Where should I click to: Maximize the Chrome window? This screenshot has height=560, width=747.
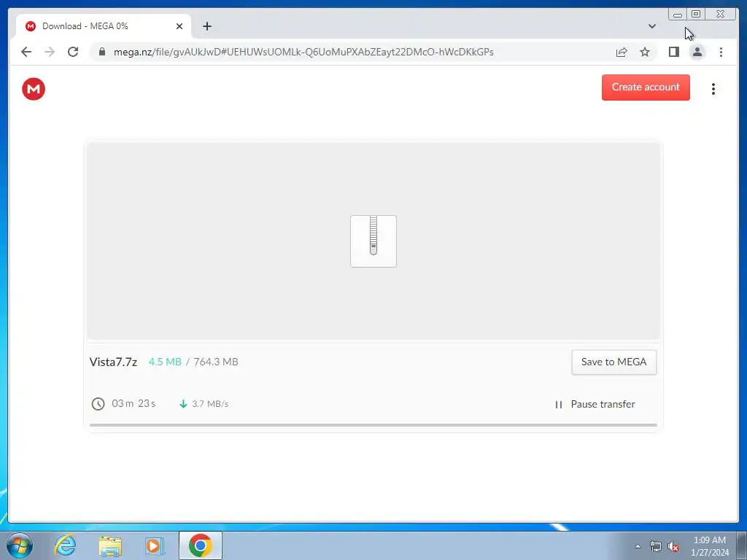point(695,14)
